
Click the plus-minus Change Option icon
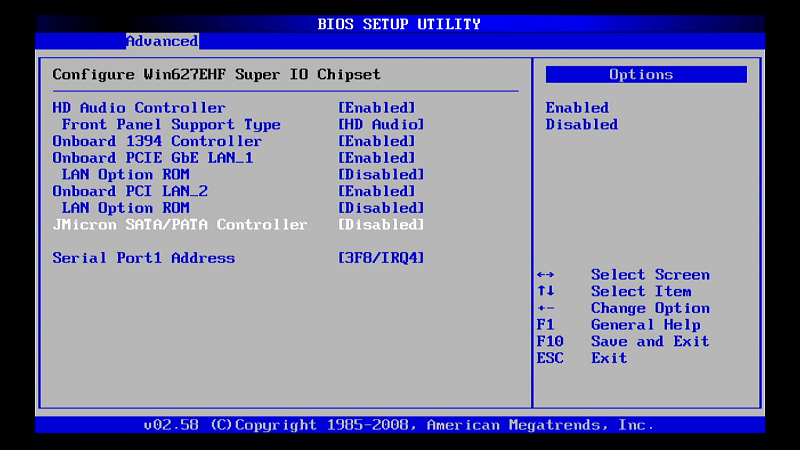545,308
